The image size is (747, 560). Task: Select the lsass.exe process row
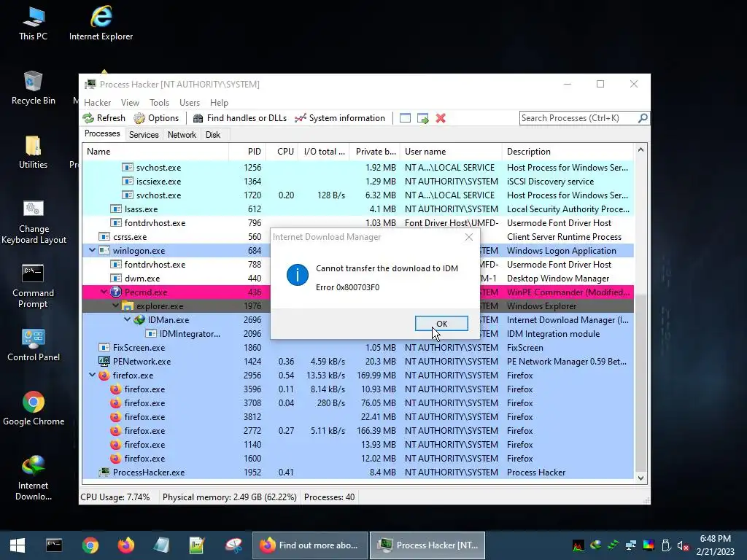[x=357, y=209]
